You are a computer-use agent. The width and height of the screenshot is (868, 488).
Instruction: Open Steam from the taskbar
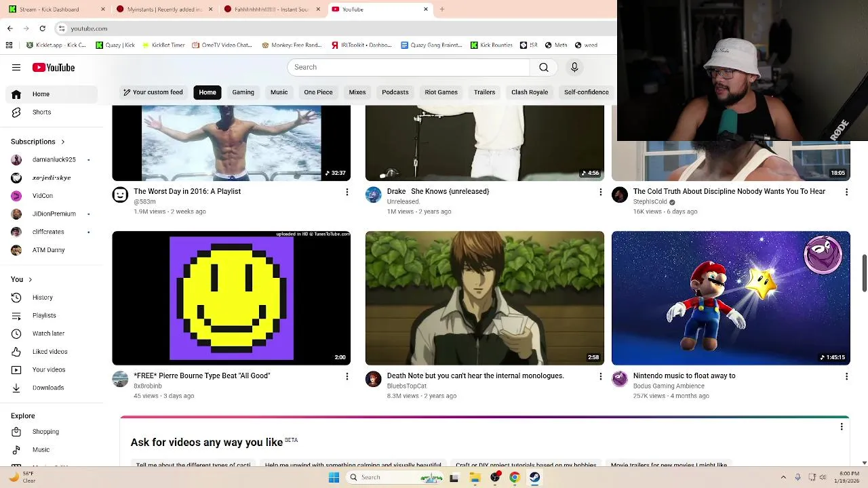click(x=534, y=477)
